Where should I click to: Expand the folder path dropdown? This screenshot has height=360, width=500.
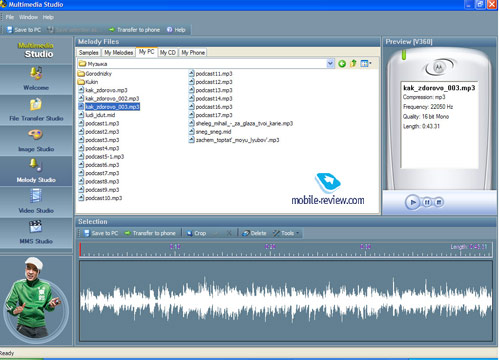point(330,63)
